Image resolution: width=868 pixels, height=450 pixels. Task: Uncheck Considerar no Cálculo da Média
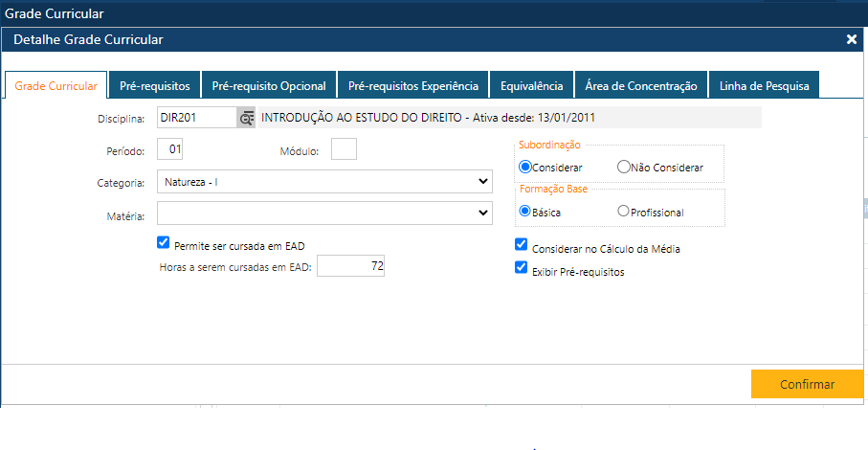521,246
